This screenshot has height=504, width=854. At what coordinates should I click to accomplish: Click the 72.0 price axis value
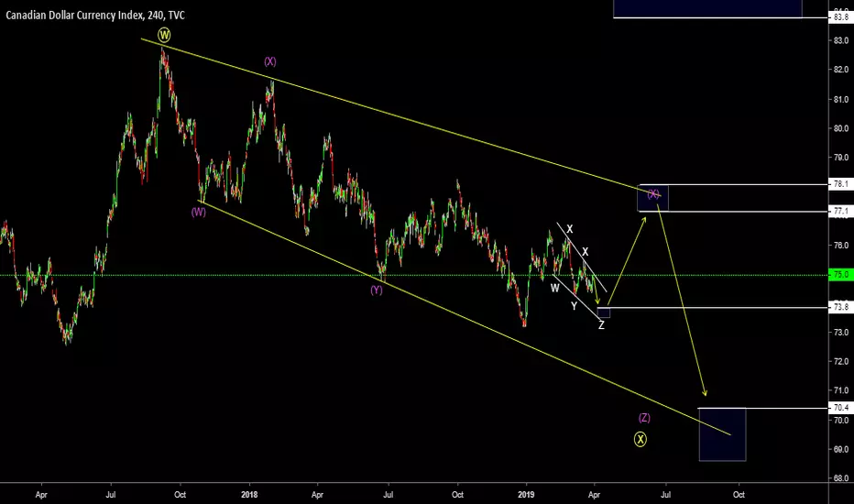840,362
